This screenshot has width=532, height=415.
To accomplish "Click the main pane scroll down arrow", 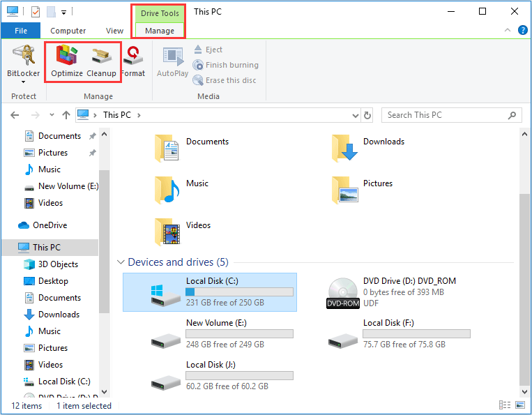I will pos(524,391).
